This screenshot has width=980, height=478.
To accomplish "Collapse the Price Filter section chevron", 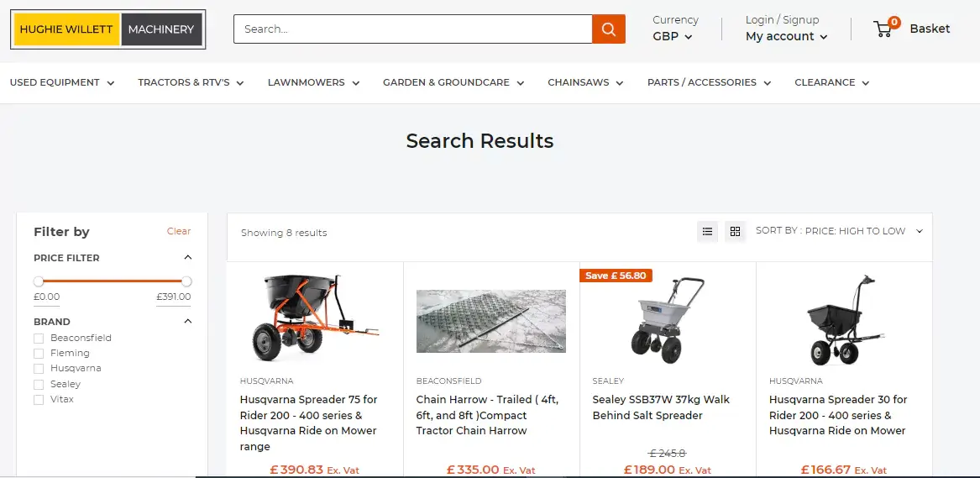I will click(187, 257).
